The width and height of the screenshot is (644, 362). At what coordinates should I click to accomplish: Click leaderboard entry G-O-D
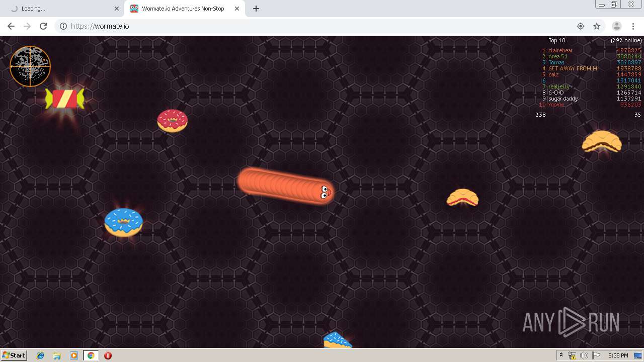point(556,93)
